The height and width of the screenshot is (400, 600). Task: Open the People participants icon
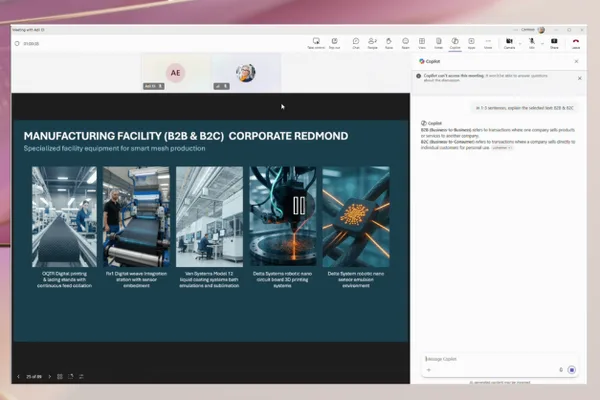(x=372, y=43)
